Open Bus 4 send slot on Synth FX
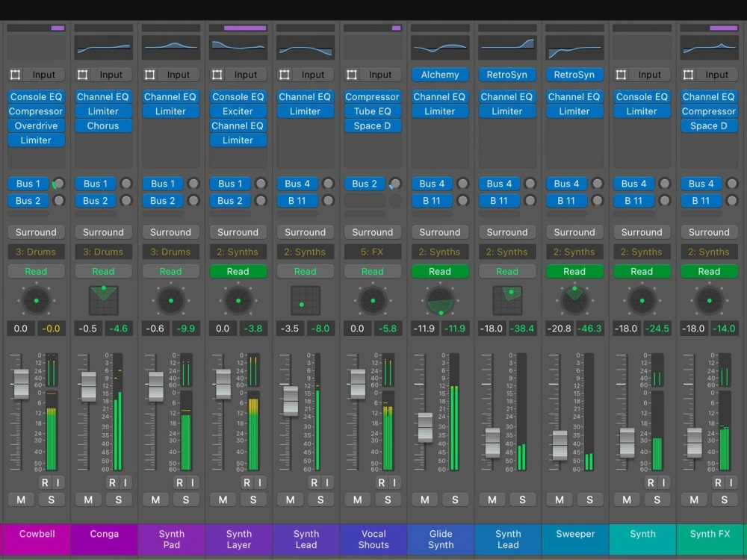 [701, 184]
